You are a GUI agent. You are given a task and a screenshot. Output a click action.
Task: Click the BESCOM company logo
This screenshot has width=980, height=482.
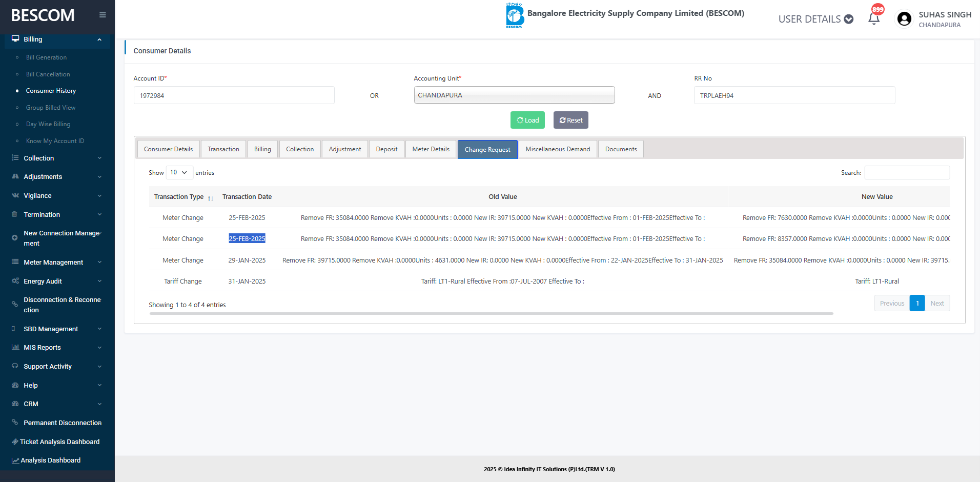[515, 15]
